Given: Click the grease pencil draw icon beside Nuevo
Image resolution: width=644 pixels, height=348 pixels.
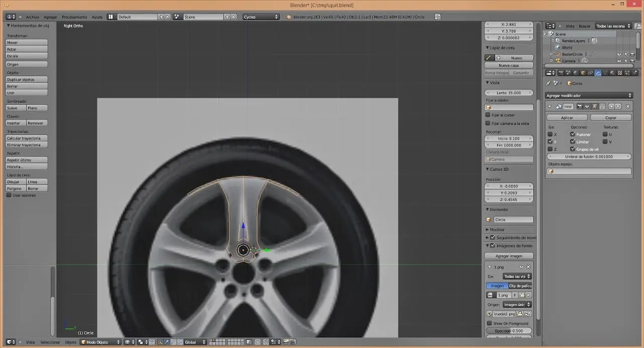Looking at the screenshot, I should [x=489, y=58].
